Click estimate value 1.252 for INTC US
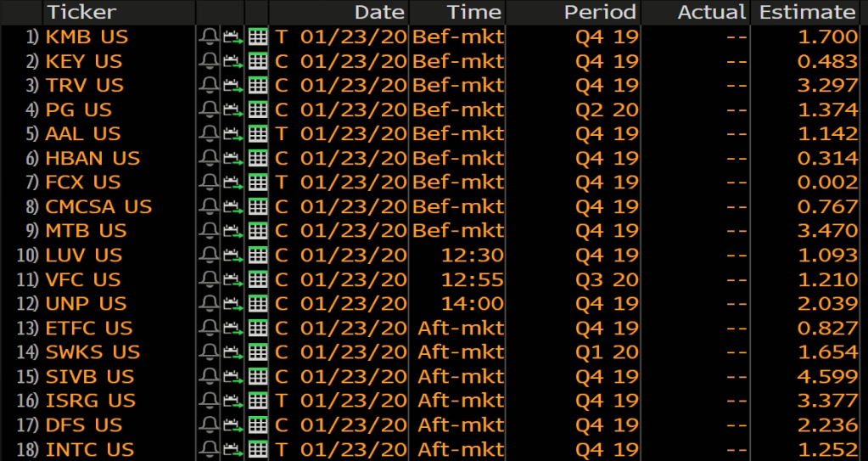 [x=827, y=449]
